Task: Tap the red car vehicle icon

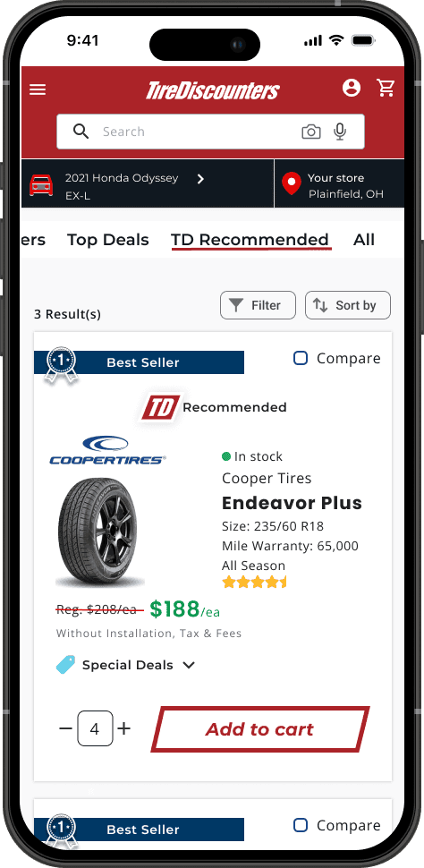Action: point(41,185)
